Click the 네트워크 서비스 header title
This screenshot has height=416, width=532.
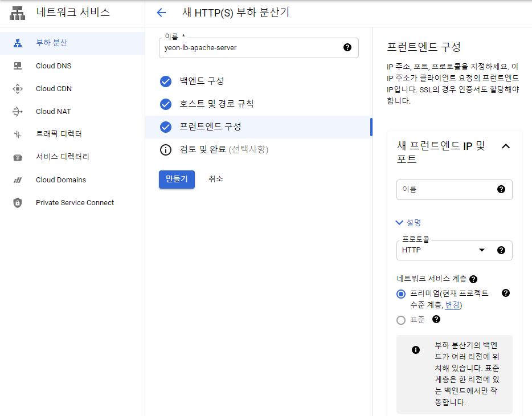73,13
